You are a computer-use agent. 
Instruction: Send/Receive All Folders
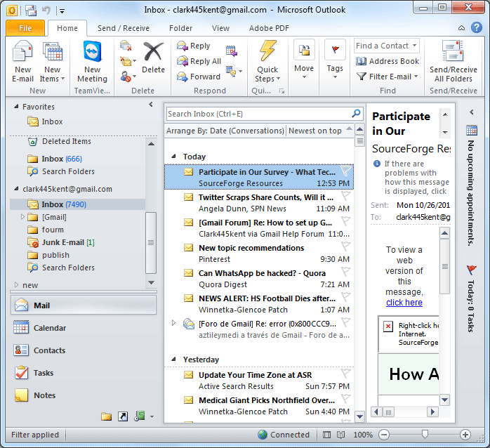[x=453, y=62]
